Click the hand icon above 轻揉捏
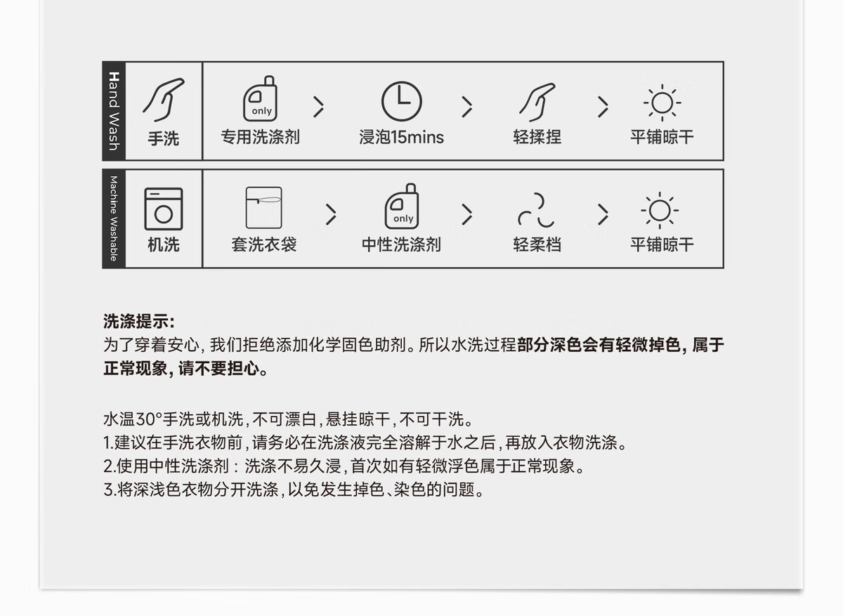The width and height of the screenshot is (843, 616). click(537, 103)
